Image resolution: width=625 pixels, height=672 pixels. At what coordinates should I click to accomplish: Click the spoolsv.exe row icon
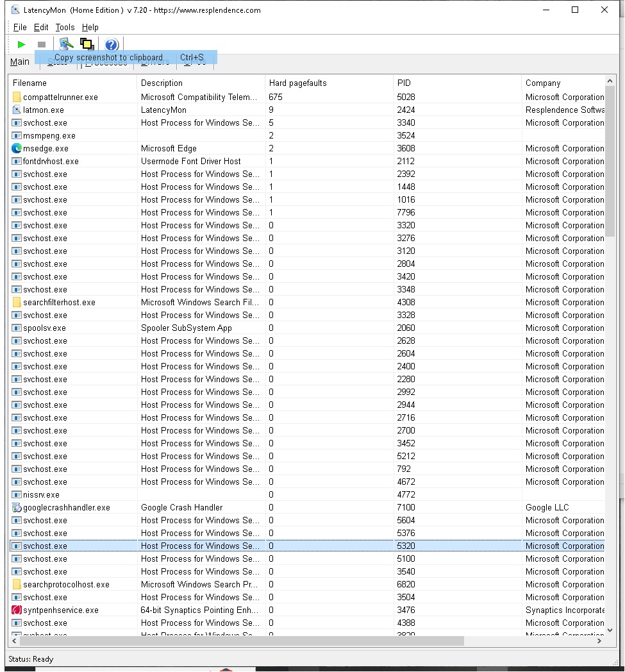(17, 328)
